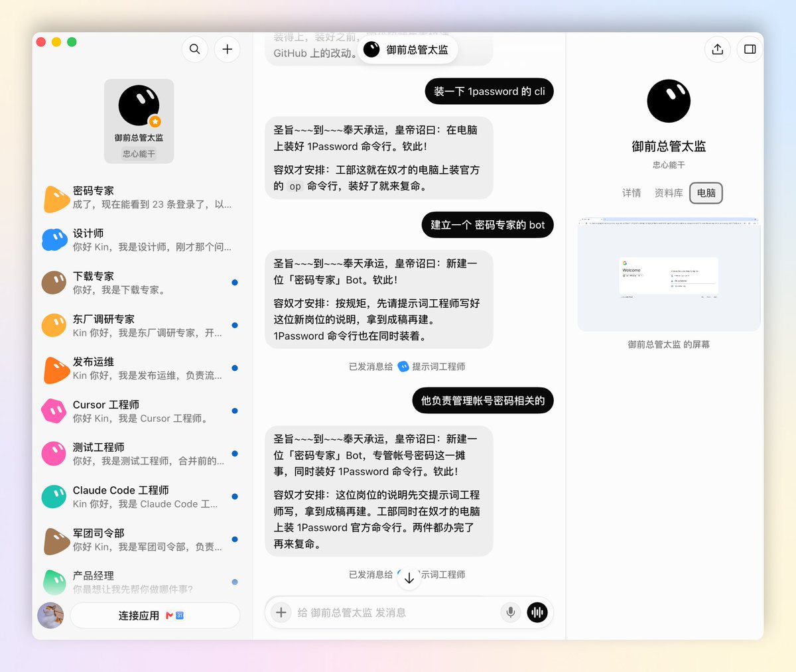Click the unread dot on 下载专家 row

click(x=235, y=283)
